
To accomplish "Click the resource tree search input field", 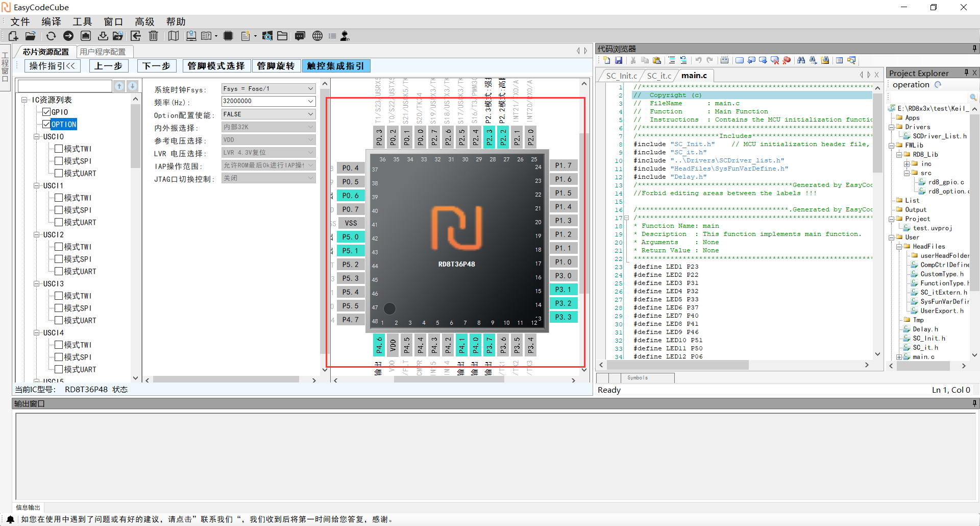I will (65, 86).
